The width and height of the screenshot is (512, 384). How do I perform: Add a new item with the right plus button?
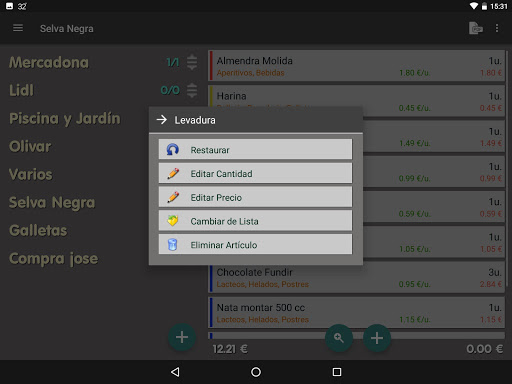point(377,338)
